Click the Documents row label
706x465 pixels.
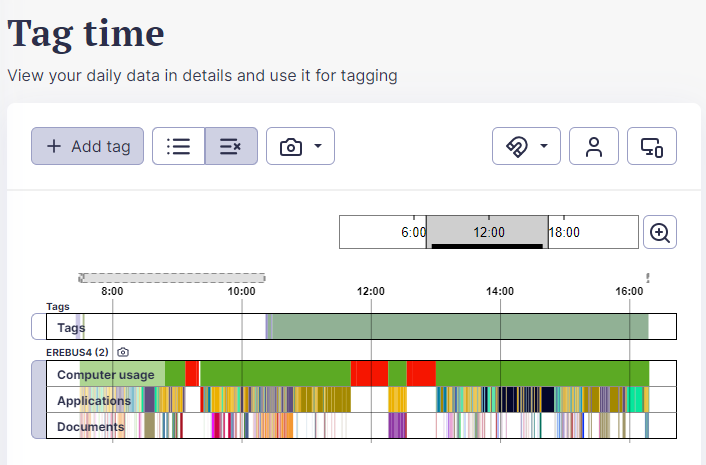(90, 427)
